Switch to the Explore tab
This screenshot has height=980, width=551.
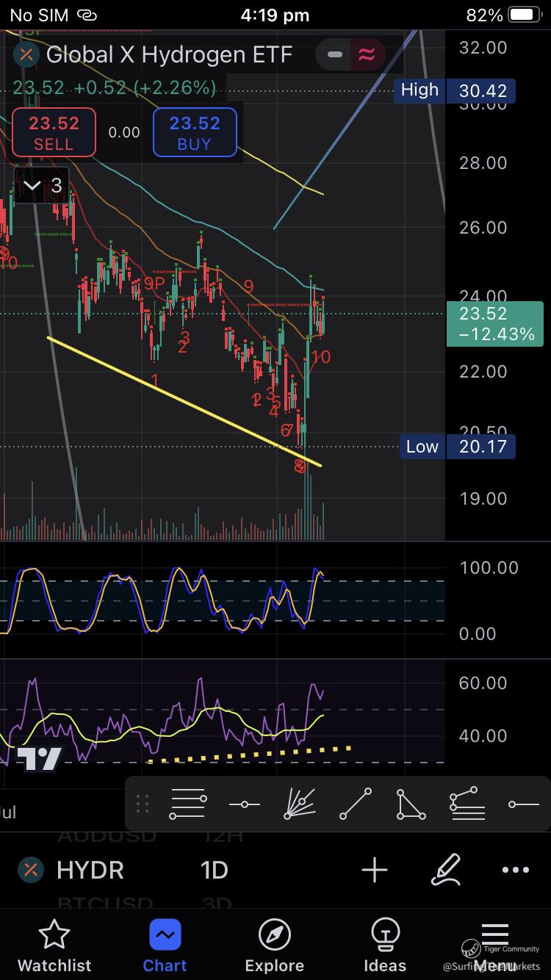tap(275, 946)
